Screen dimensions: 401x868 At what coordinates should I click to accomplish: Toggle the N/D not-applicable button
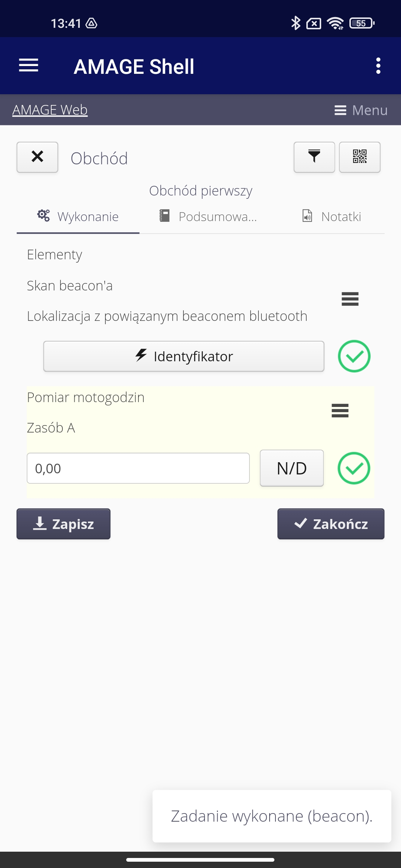pos(291,468)
